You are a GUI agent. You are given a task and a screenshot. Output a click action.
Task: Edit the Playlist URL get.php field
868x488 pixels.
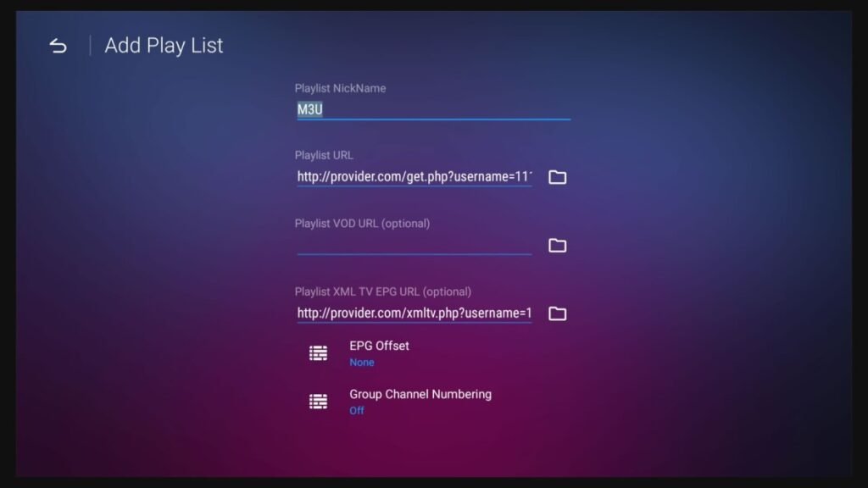[x=414, y=177]
